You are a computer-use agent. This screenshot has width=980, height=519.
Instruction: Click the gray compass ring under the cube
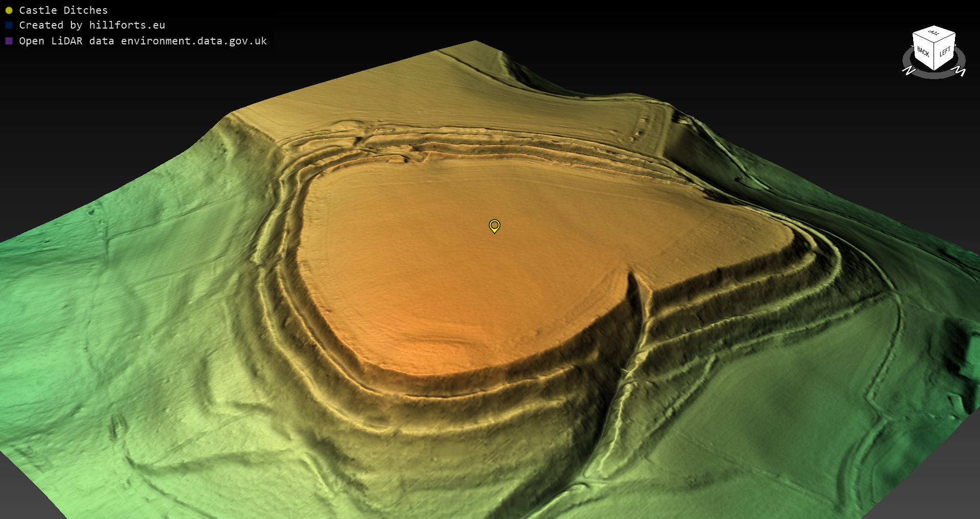tap(934, 75)
